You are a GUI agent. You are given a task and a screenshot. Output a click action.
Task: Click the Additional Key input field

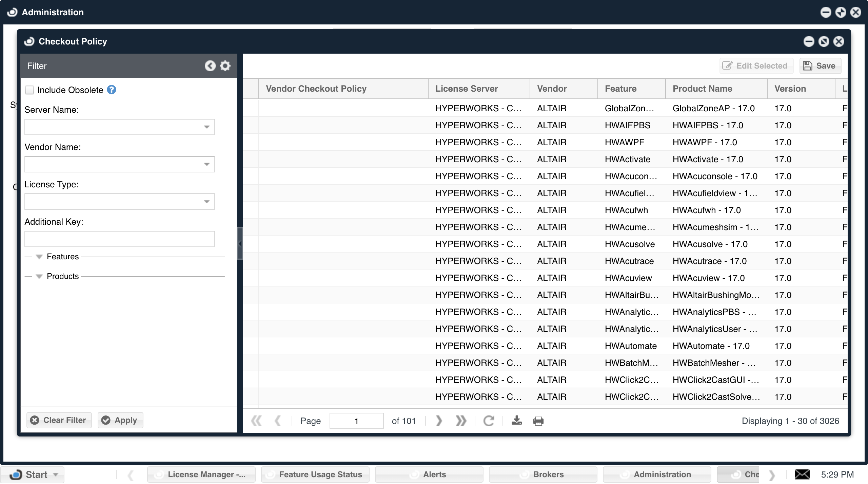[119, 239]
